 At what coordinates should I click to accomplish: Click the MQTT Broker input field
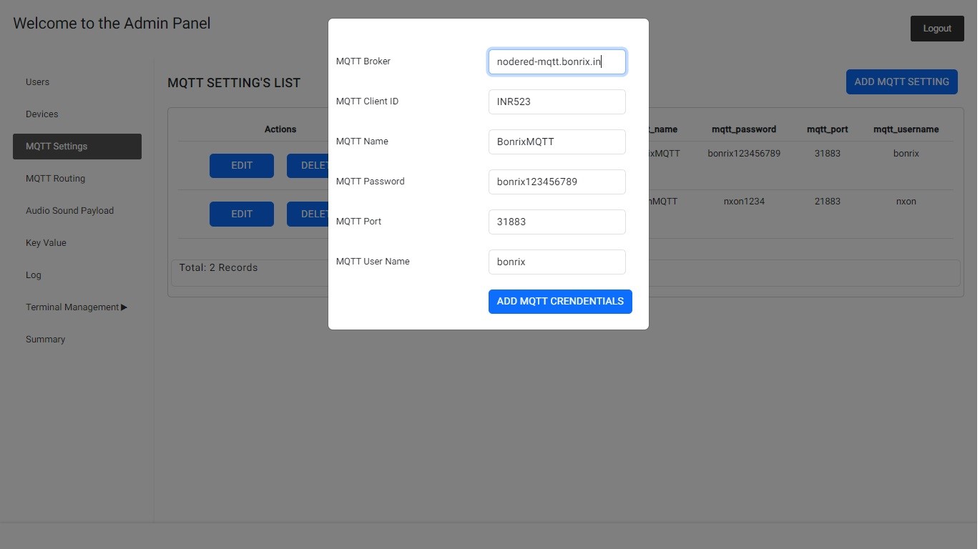(x=557, y=61)
